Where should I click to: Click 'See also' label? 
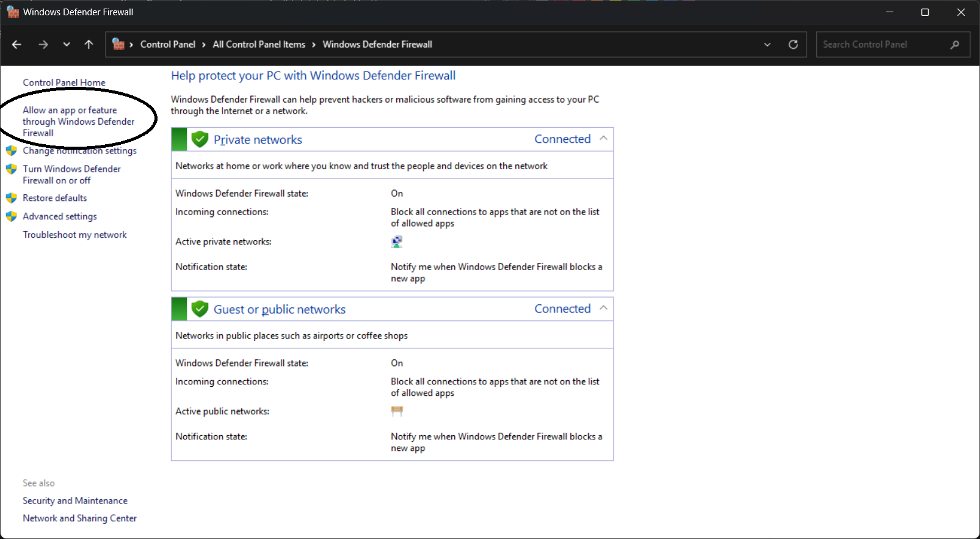point(38,483)
